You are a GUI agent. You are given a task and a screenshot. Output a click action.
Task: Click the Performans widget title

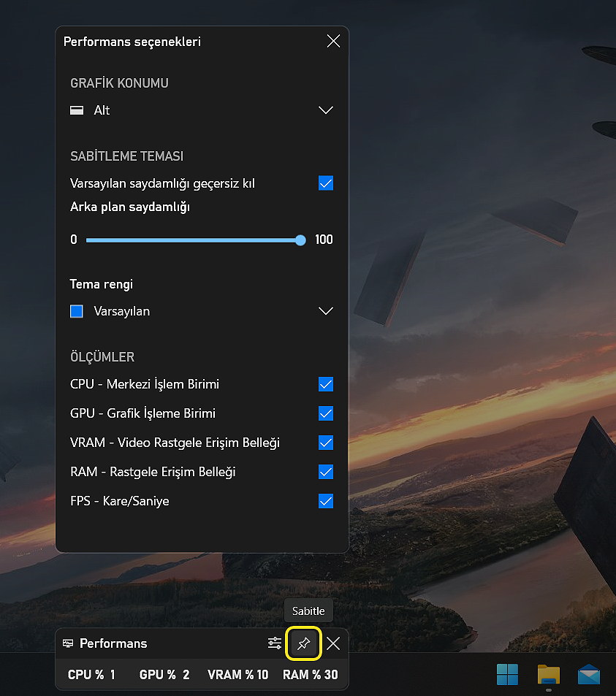(x=113, y=643)
